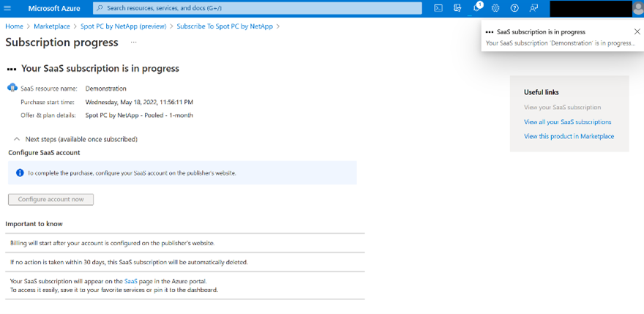Focus the Search resources, services, and docs box
This screenshot has height=314, width=644.
coord(258,8)
